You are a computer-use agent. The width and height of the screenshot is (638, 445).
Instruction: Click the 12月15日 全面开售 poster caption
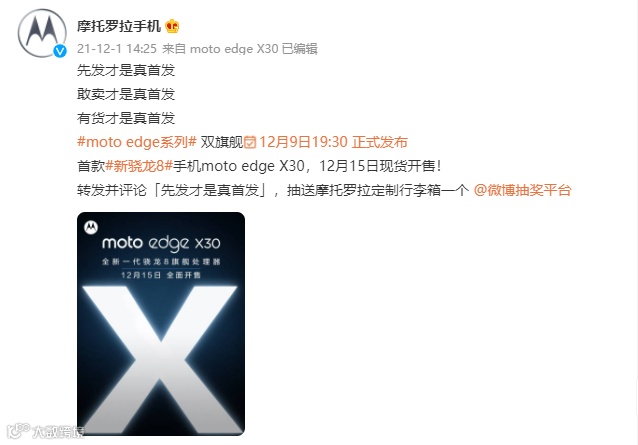161,275
